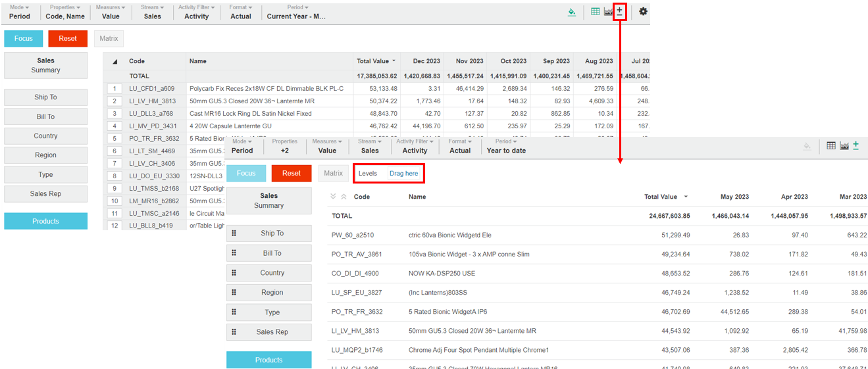Click the green paint bucket highlight icon

tap(572, 12)
